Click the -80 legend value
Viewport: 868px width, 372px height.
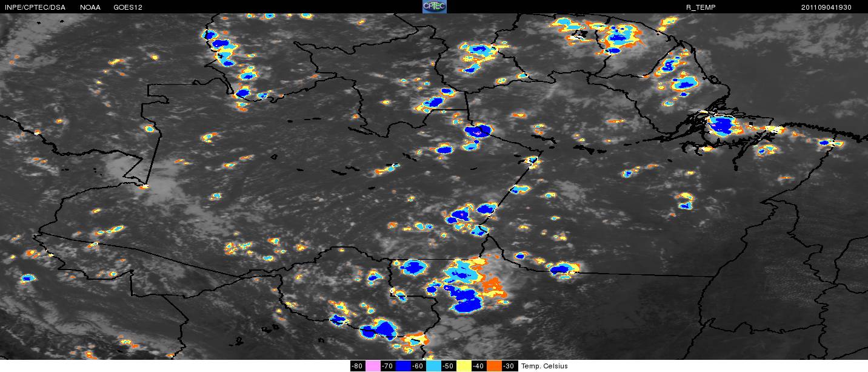tap(358, 366)
